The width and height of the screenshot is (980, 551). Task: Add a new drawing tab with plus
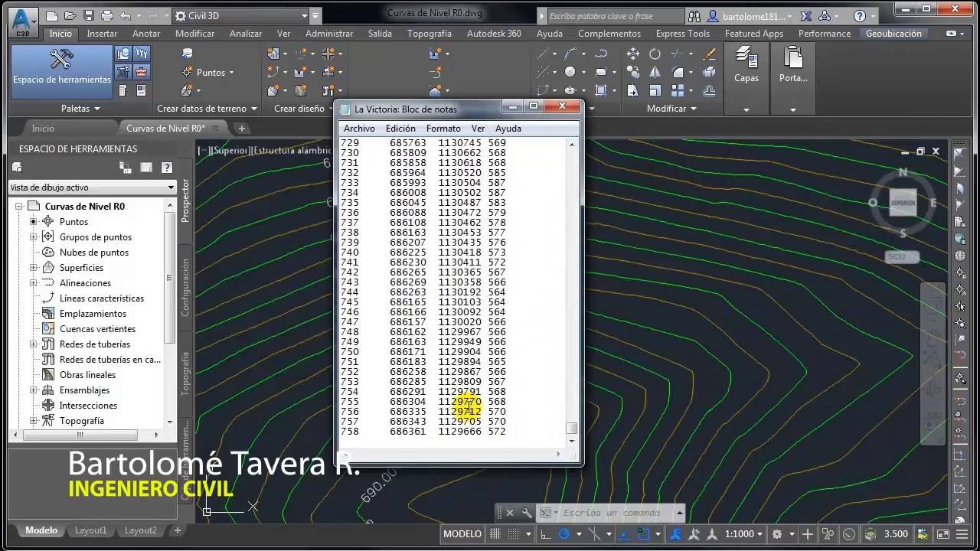(x=241, y=129)
